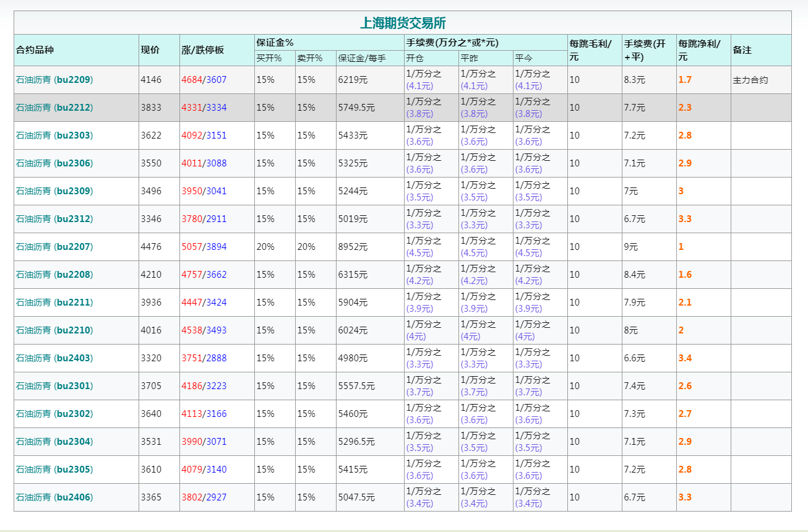The height and width of the screenshot is (532, 808).
Task: Open the 石油沥青 (bu2207) contract link
Action: (x=54, y=247)
